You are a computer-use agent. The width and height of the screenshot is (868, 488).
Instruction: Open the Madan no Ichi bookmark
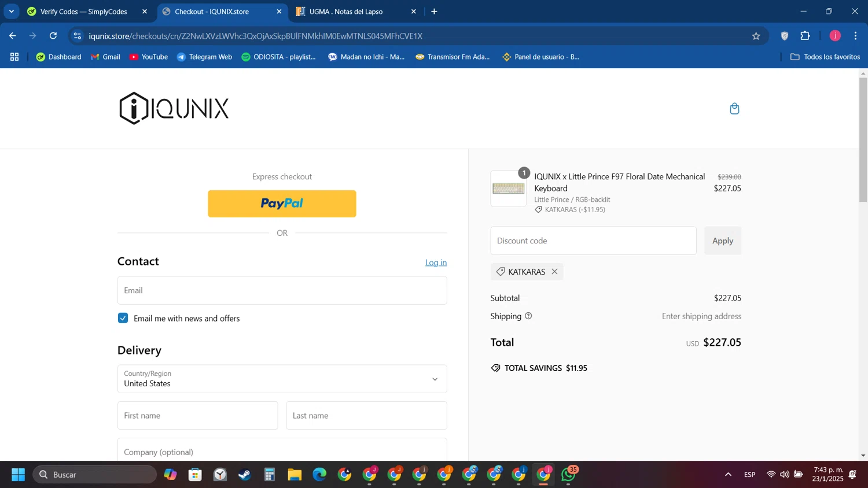(366, 57)
